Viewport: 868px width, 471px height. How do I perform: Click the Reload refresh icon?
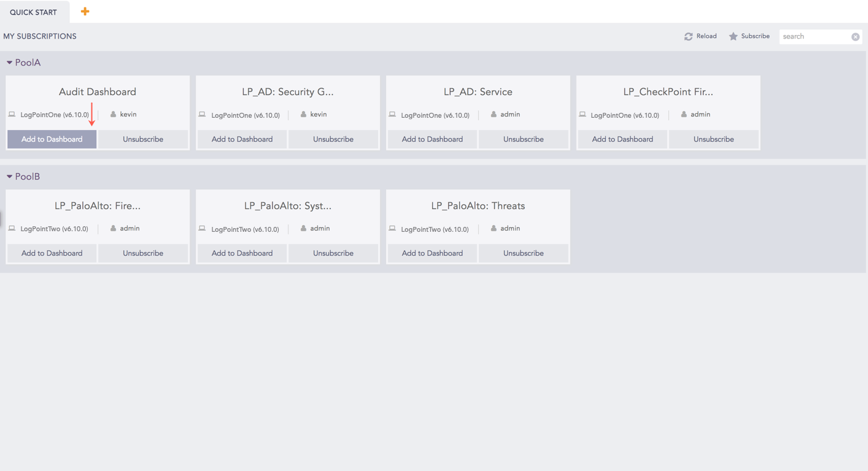688,37
